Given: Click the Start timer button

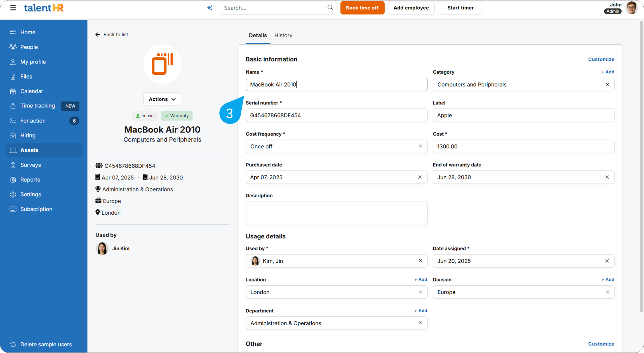Looking at the screenshot, I should 460,8.
